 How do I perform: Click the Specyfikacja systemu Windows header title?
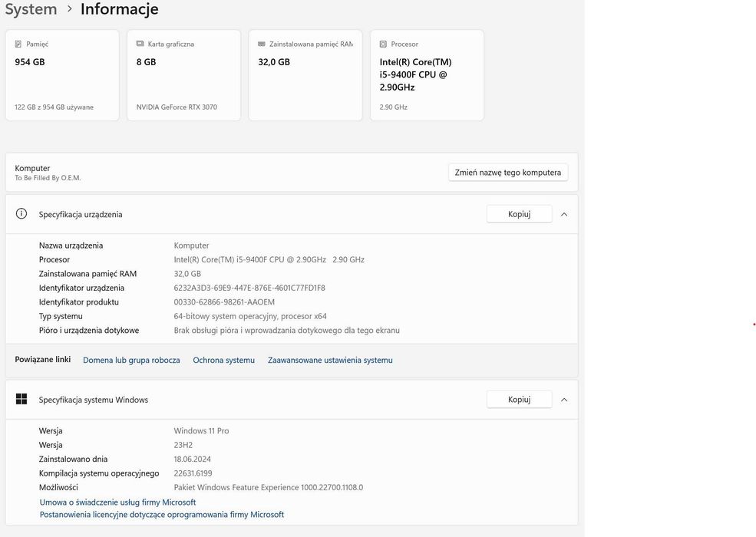pyautogui.click(x=94, y=400)
